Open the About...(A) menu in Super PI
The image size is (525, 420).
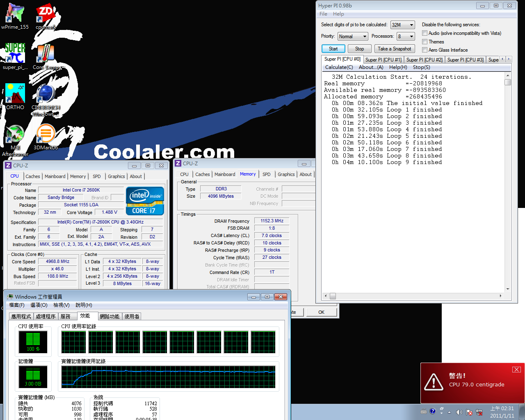click(371, 67)
